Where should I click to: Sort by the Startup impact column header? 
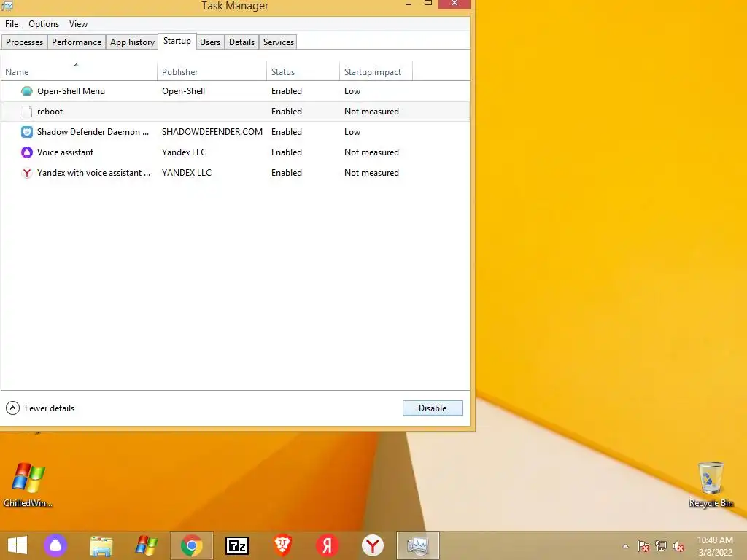(376, 71)
